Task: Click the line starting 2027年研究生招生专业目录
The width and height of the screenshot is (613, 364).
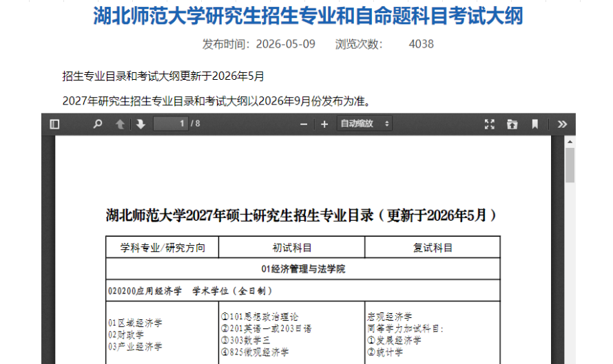Action: coord(216,101)
